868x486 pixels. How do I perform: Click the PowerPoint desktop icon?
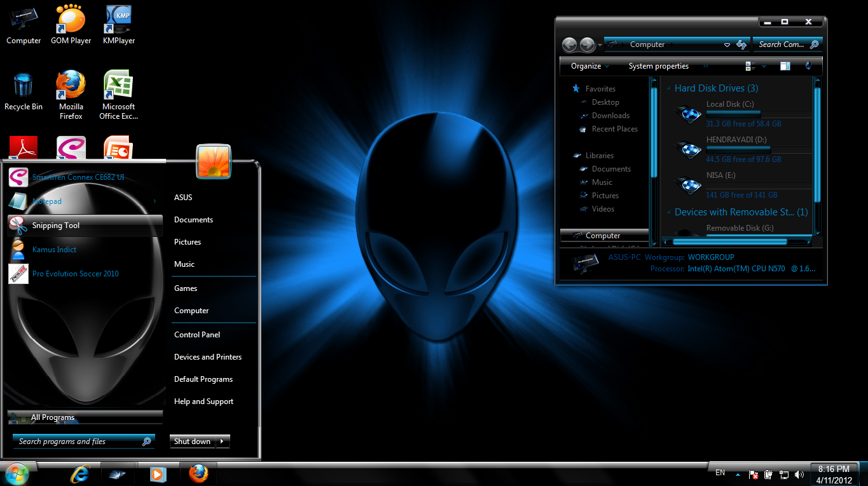pos(119,147)
